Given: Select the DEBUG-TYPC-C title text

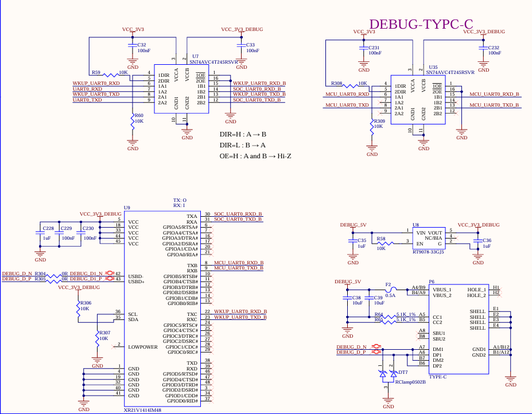Looking at the screenshot, I should [421, 24].
